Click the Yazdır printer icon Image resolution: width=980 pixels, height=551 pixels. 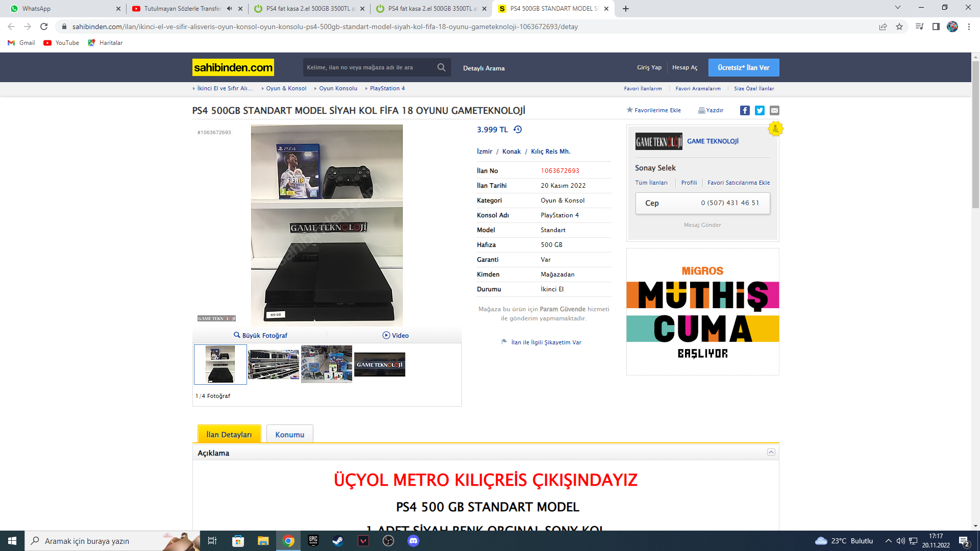[702, 110]
